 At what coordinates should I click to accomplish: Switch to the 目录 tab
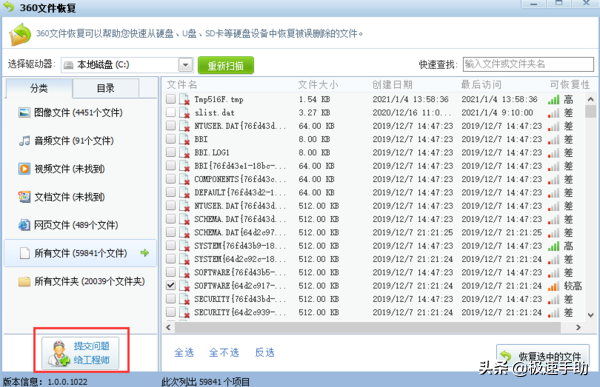click(x=105, y=88)
